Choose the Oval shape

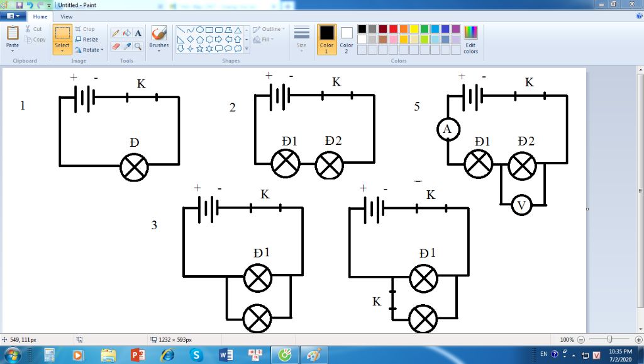(x=199, y=30)
